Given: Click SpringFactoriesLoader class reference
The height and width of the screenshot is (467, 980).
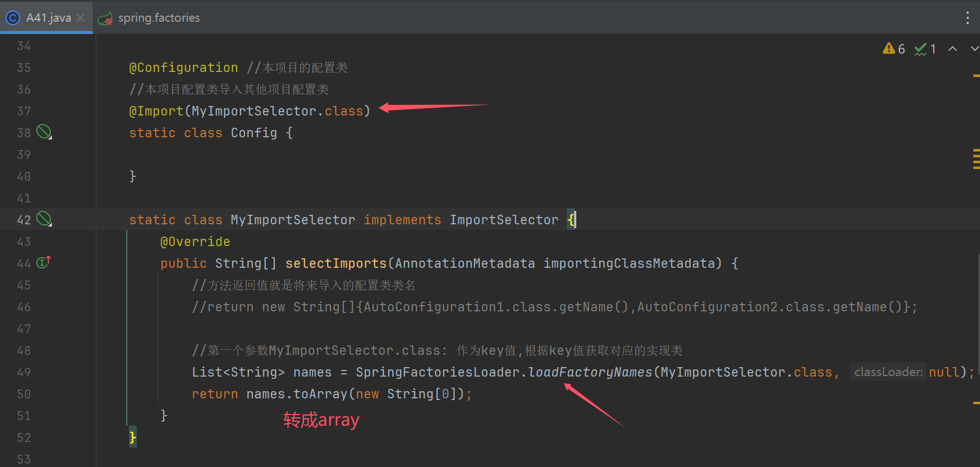Looking at the screenshot, I should [x=438, y=372].
